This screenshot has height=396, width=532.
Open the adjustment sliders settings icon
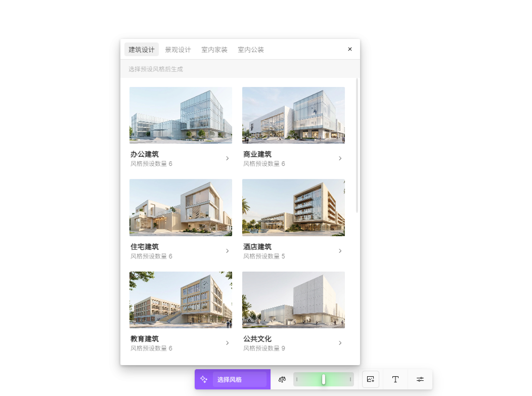[420, 379]
